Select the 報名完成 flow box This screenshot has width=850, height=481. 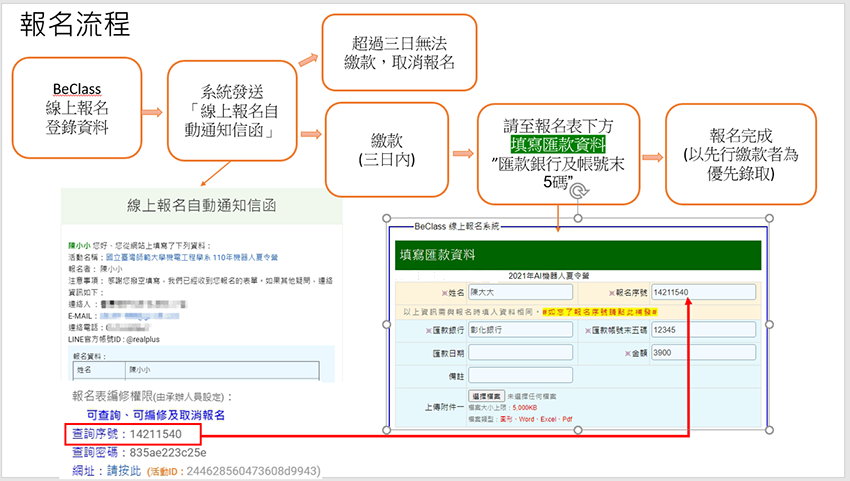(740, 155)
